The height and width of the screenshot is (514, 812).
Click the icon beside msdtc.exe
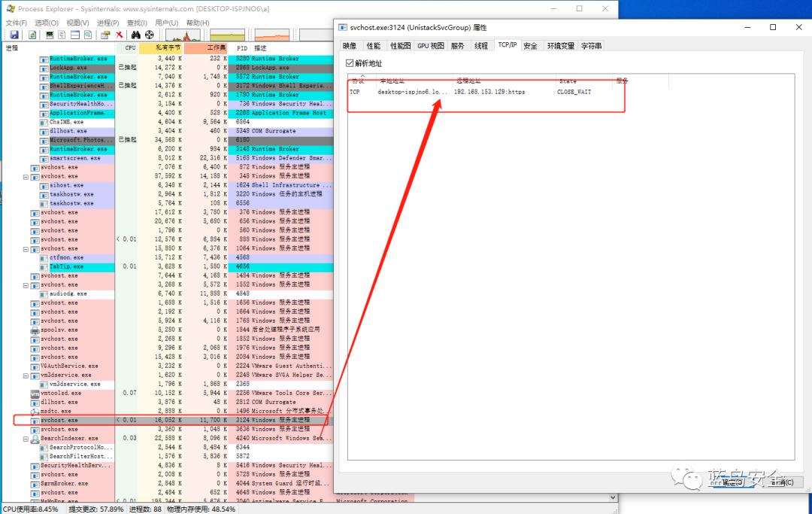pyautogui.click(x=35, y=412)
